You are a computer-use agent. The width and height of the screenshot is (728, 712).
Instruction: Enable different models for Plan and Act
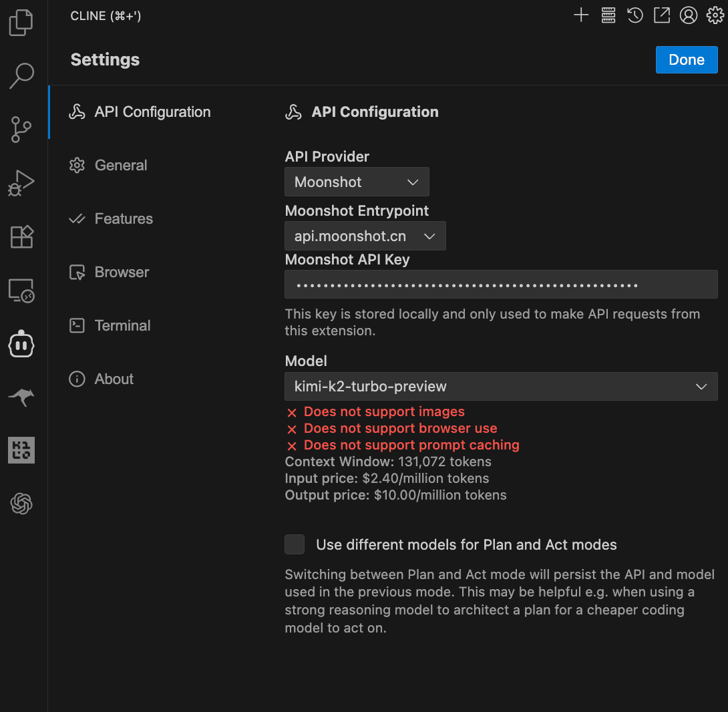click(295, 544)
